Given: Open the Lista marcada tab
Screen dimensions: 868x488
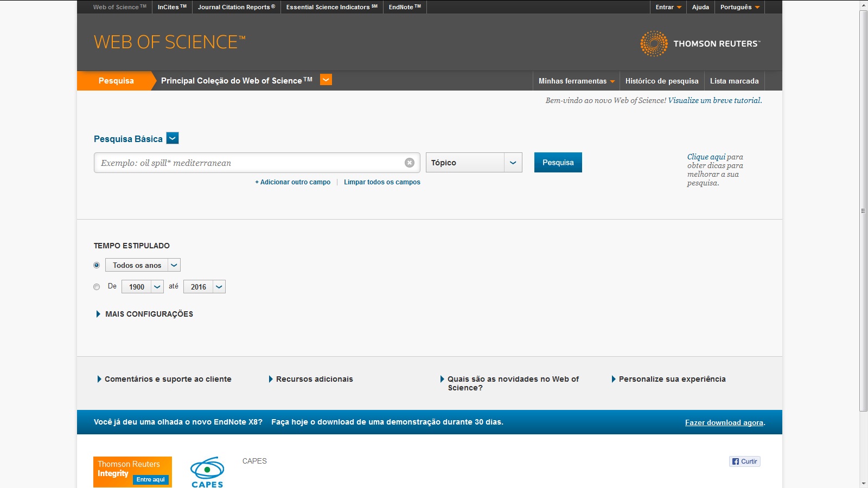Looking at the screenshot, I should 735,81.
